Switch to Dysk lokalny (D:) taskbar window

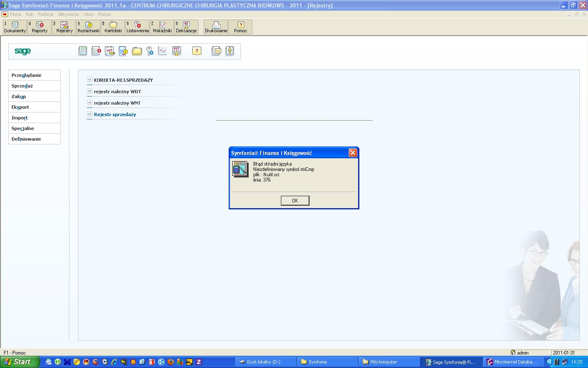(266, 362)
